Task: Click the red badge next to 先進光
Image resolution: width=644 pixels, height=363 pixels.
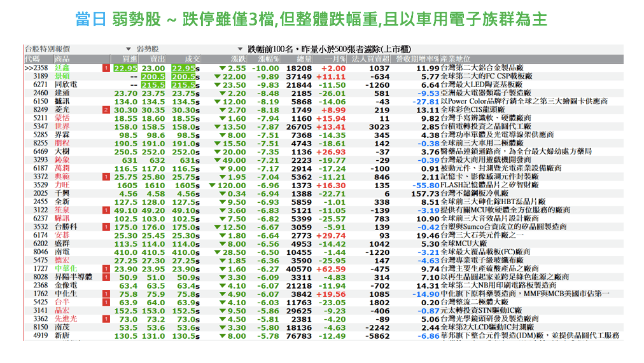Action: pos(106,318)
